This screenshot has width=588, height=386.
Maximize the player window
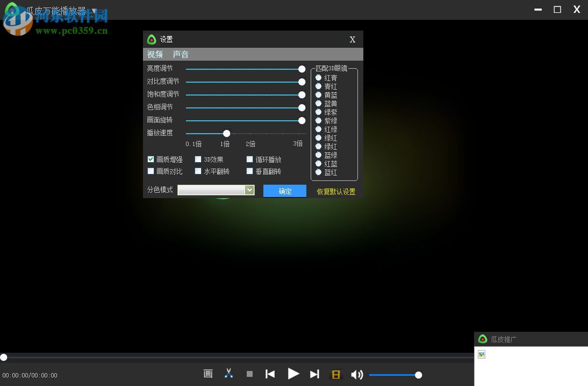coord(557,9)
